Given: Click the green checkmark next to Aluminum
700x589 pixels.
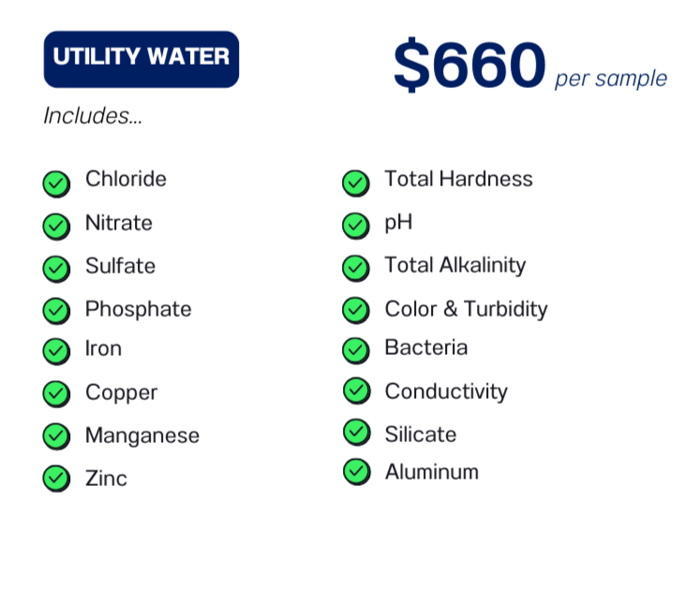Looking at the screenshot, I should [357, 472].
